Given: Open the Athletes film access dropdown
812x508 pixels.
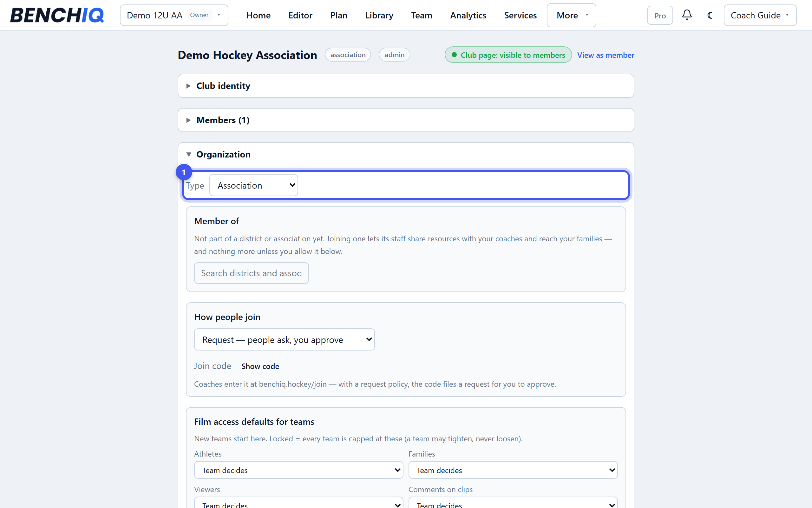Looking at the screenshot, I should [298, 470].
